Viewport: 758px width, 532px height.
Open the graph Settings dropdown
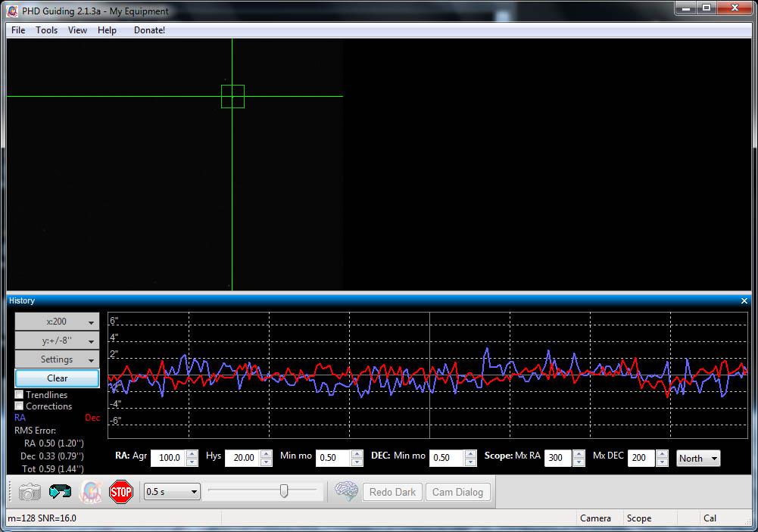[x=57, y=359]
